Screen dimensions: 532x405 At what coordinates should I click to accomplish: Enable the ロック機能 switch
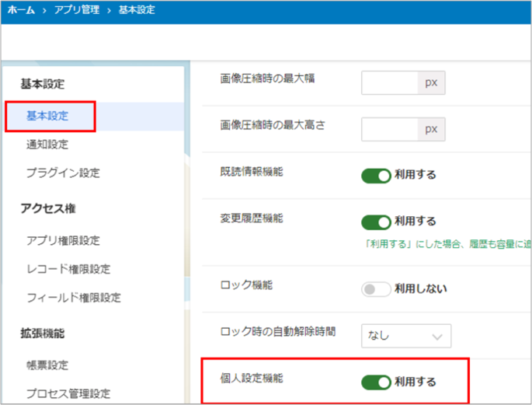[x=376, y=289]
